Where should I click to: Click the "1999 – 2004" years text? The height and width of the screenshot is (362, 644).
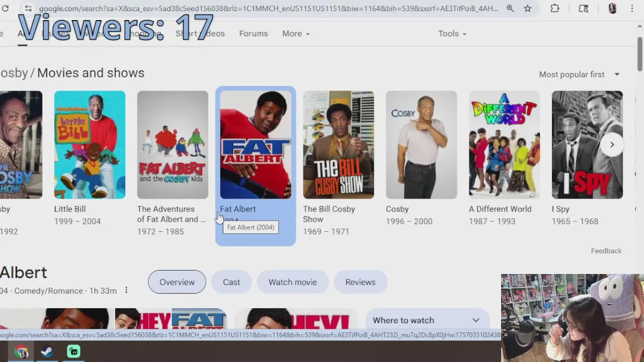click(77, 221)
